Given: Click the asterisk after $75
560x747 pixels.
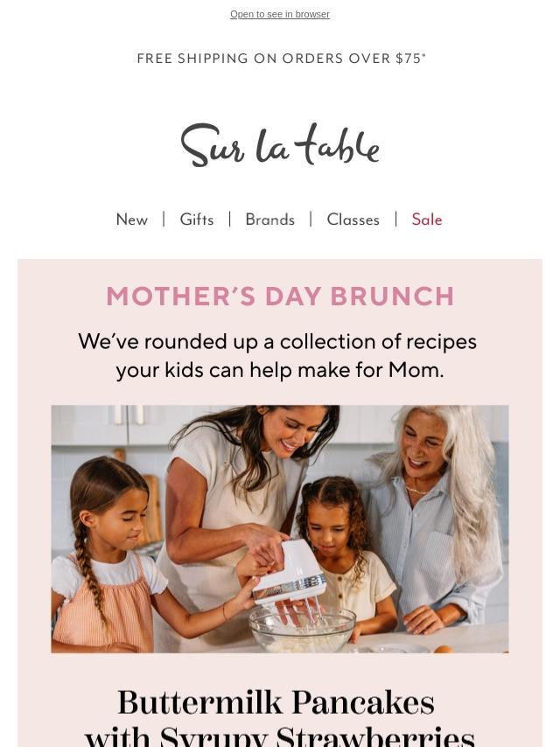Looking at the screenshot, I should coord(423,55).
